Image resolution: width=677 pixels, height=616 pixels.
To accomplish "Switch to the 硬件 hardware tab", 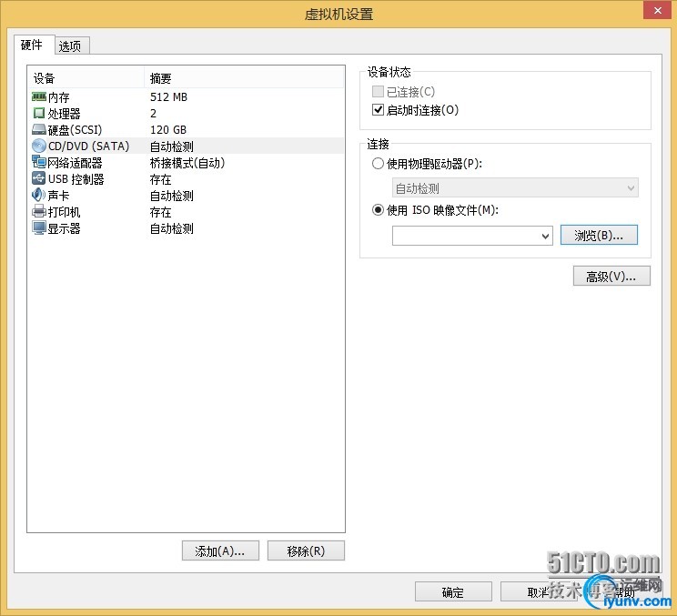I will coord(33,45).
